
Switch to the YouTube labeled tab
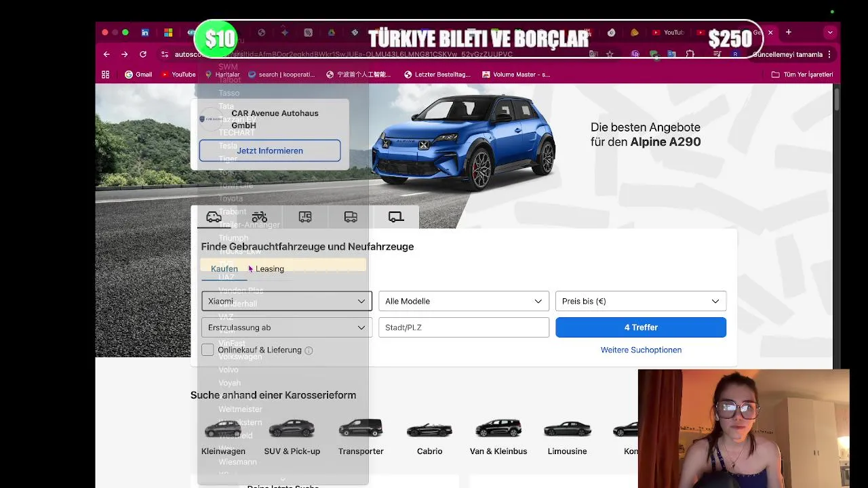click(x=668, y=32)
